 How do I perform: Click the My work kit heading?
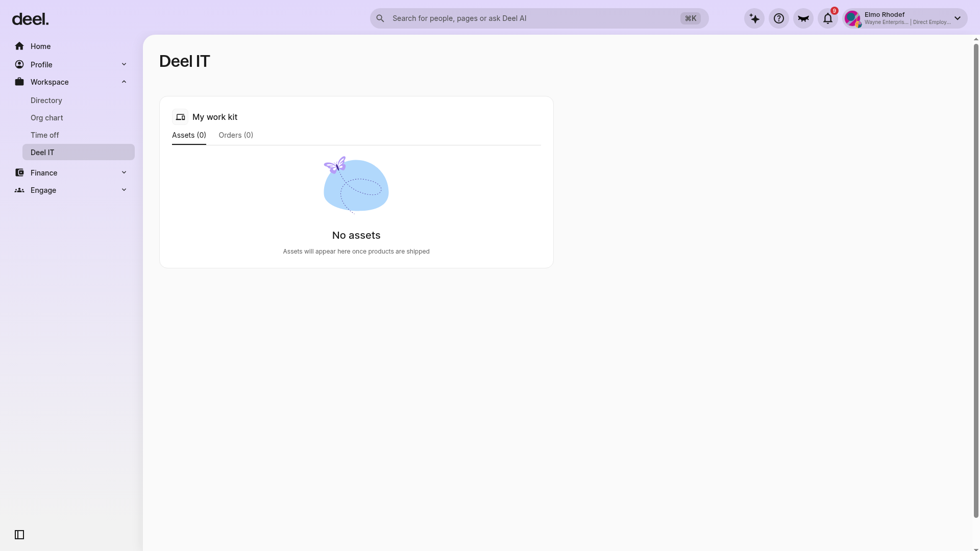tap(215, 117)
